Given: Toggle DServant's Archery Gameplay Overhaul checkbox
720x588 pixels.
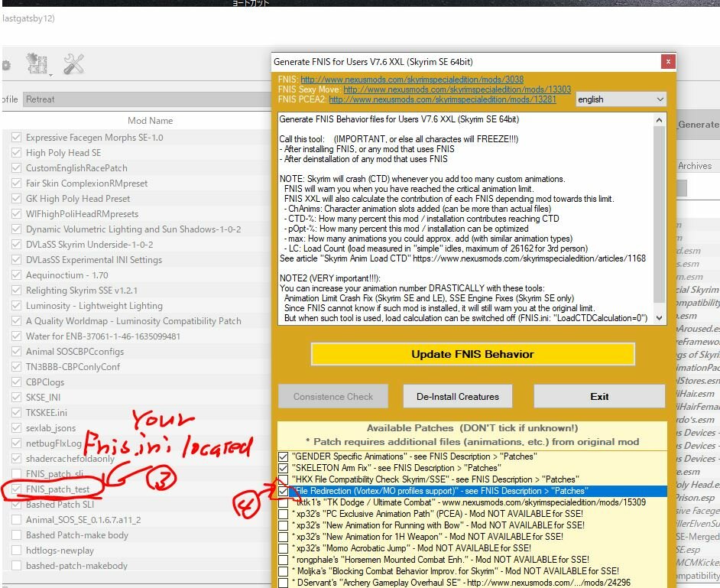Looking at the screenshot, I should (284, 583).
